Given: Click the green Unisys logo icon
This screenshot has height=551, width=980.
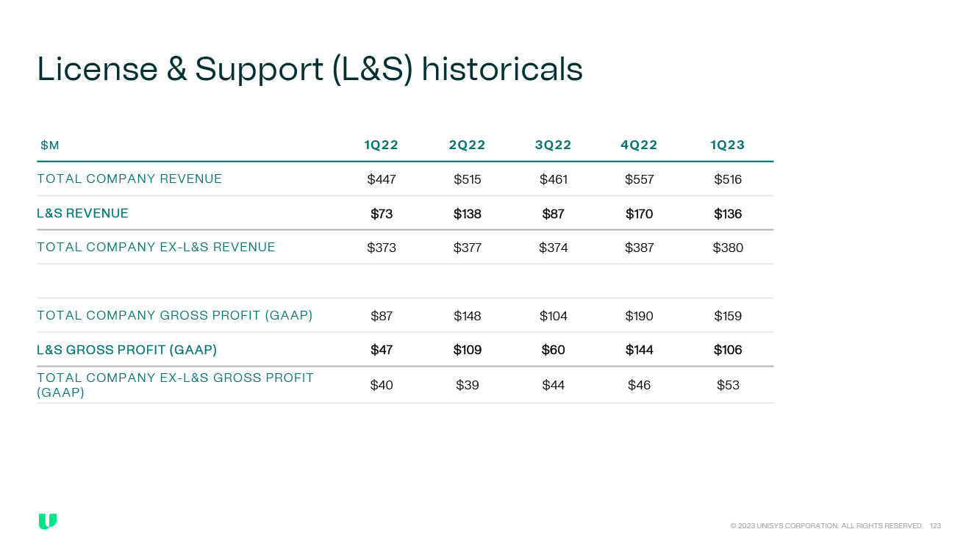Looking at the screenshot, I should click(x=48, y=522).
